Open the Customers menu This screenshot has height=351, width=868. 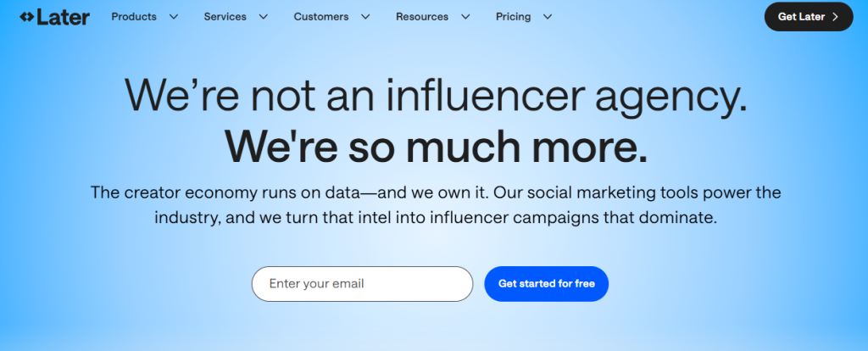pos(321,17)
